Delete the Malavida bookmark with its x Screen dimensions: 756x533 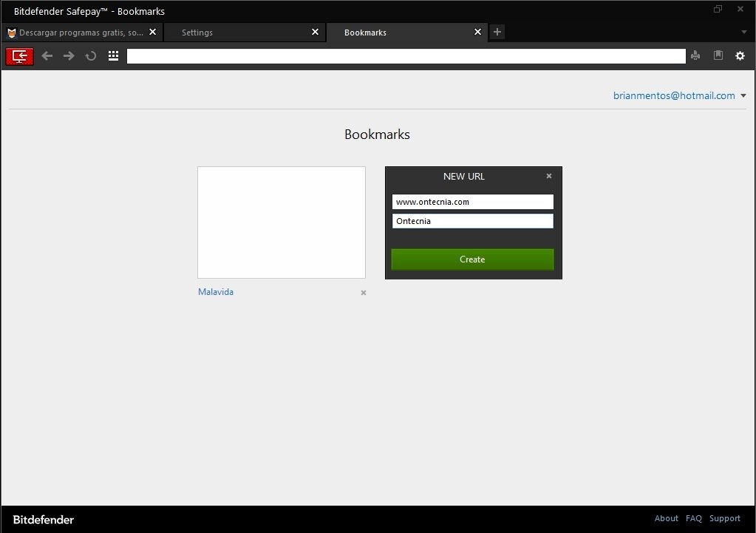(364, 293)
